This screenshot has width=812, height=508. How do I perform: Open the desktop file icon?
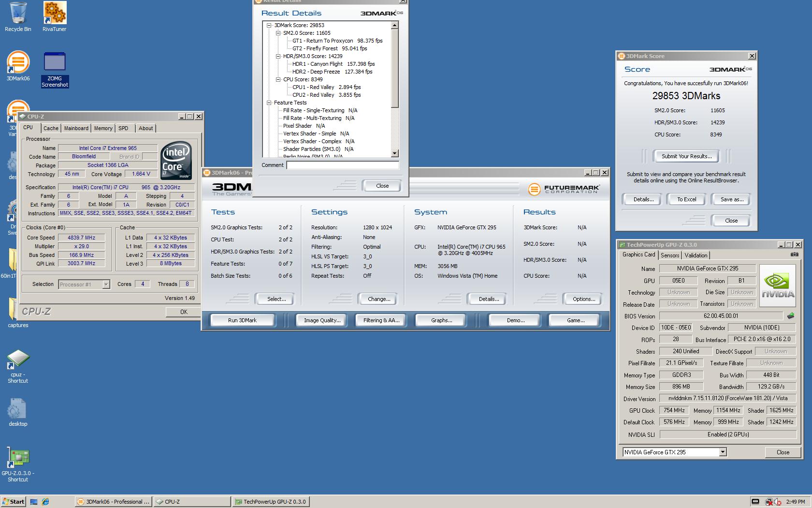[x=18, y=413]
